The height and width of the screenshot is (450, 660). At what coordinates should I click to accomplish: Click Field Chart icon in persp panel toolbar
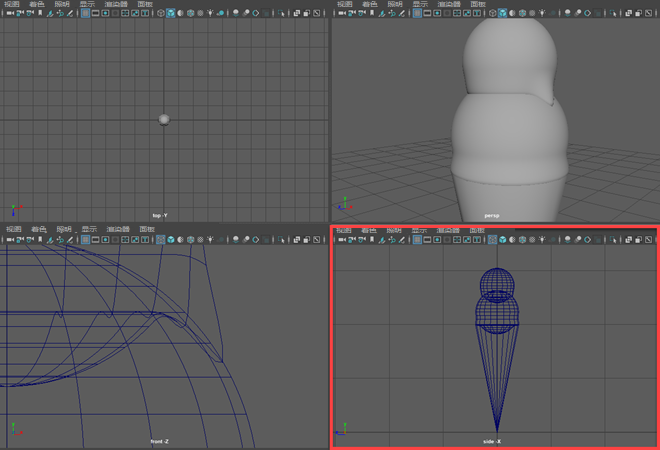(x=457, y=13)
